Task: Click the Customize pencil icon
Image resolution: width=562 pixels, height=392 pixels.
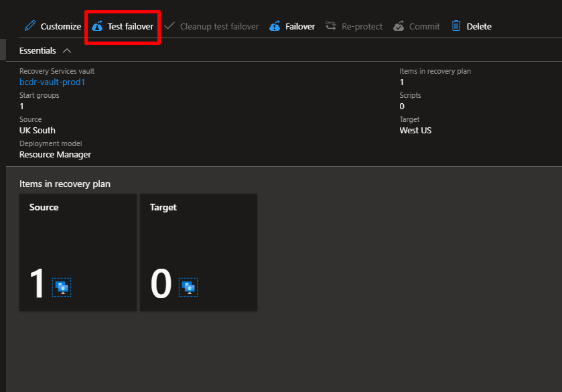Action: 29,26
